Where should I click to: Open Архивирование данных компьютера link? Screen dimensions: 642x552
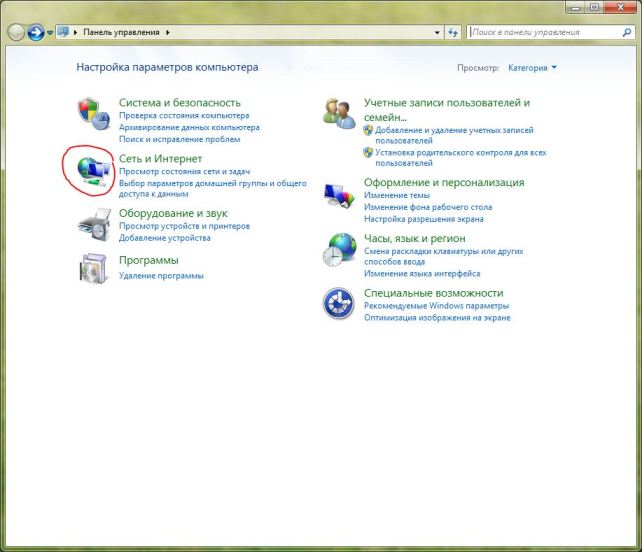coord(189,127)
